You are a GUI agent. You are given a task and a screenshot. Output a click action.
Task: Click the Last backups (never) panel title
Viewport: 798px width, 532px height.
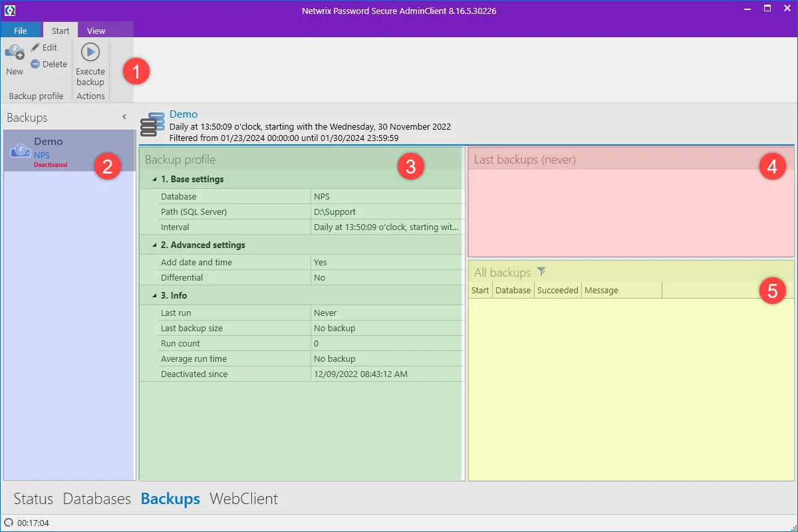[x=525, y=160]
